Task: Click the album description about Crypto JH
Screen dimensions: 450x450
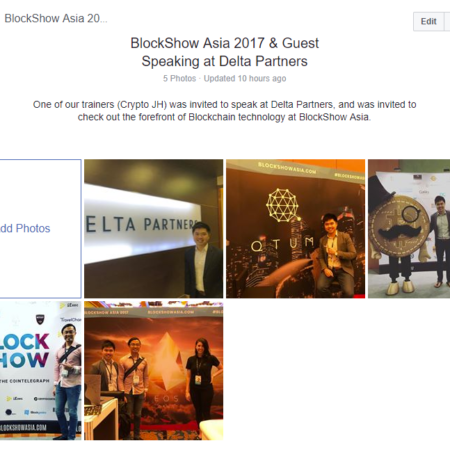Action: coord(224,111)
